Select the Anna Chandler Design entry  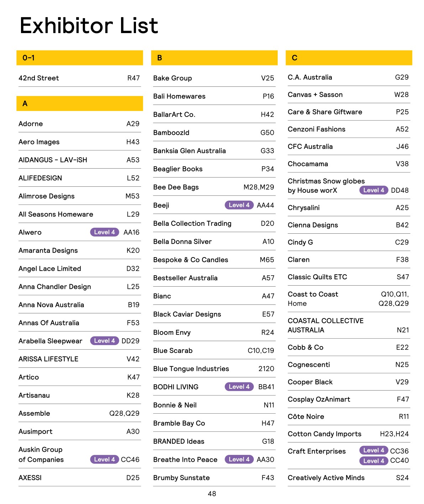55,287
